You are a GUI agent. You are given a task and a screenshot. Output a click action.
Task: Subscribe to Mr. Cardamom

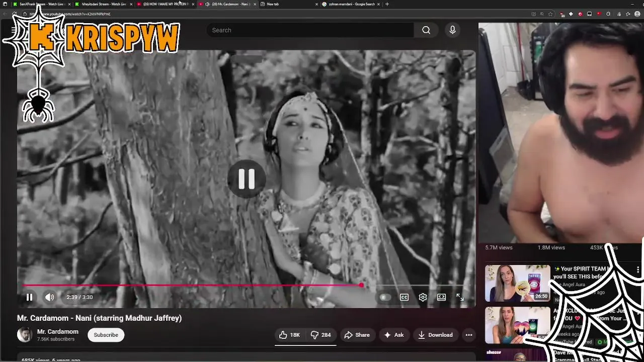tap(106, 335)
